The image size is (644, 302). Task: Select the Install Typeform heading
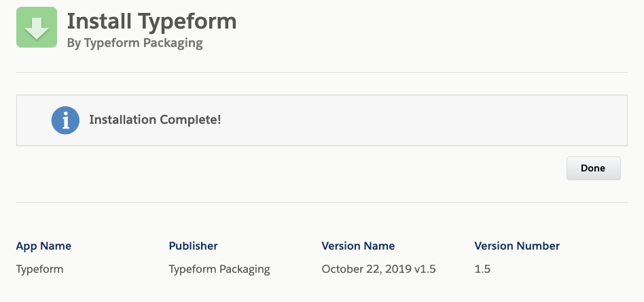point(151,21)
